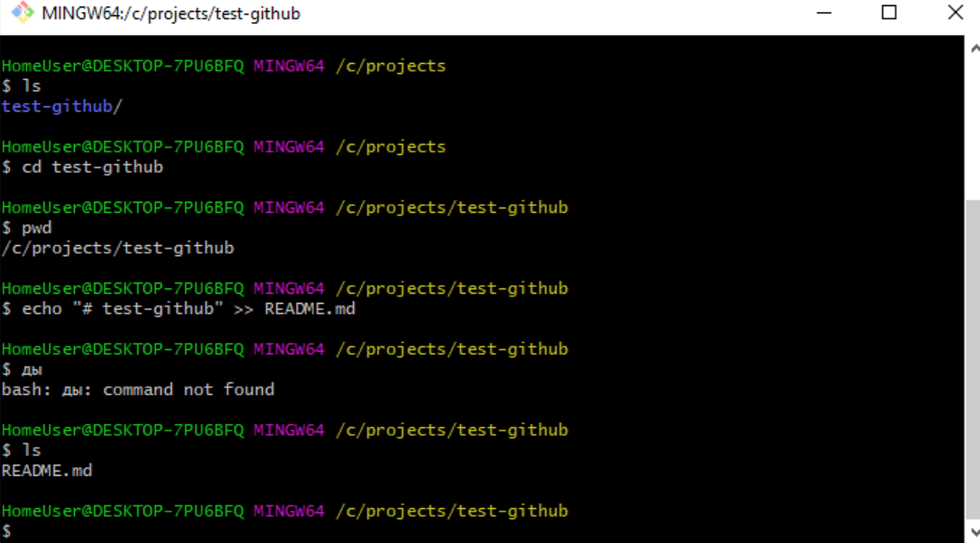Click the 'pwd' command text
The image size is (980, 543).
click(37, 228)
